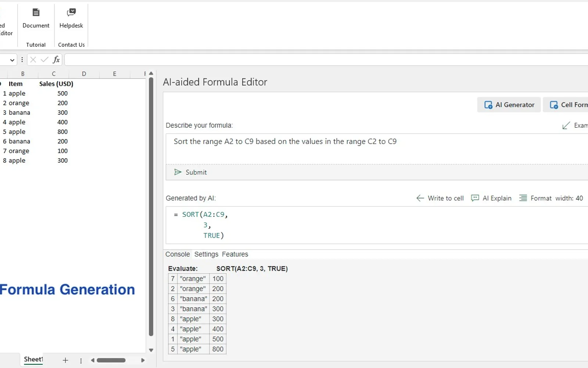588x368 pixels.
Task: Click the horizontal scrollbar thumb
Action: [111, 360]
